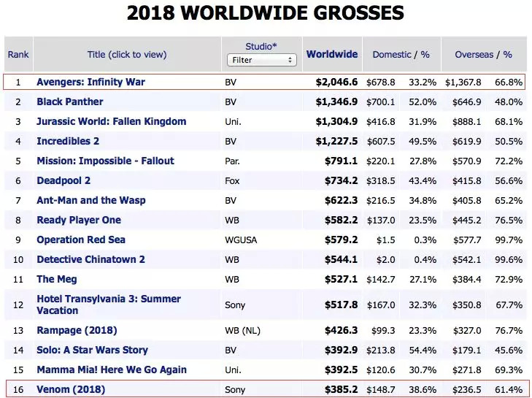Click the Ready Player One link

tap(79, 220)
